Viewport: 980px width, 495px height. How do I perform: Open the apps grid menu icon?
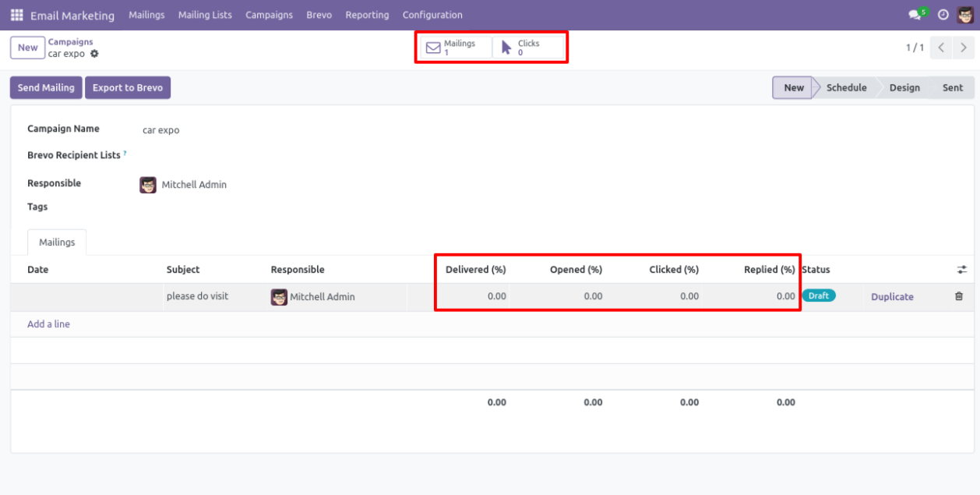[x=16, y=15]
